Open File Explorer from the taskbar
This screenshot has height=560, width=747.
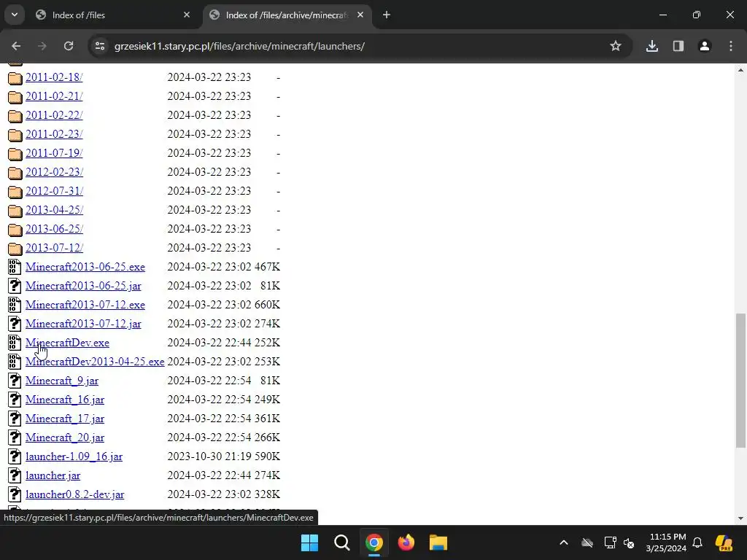pos(438,542)
